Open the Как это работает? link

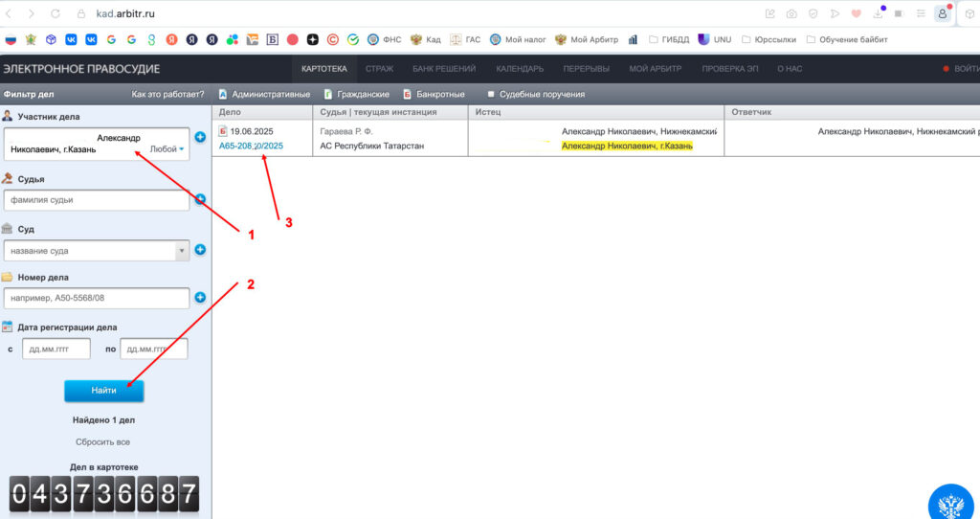[167, 95]
